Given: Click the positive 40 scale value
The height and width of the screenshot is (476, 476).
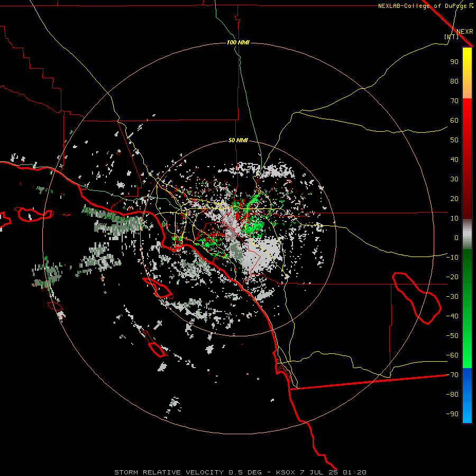Looking at the screenshot, I should tap(454, 160).
